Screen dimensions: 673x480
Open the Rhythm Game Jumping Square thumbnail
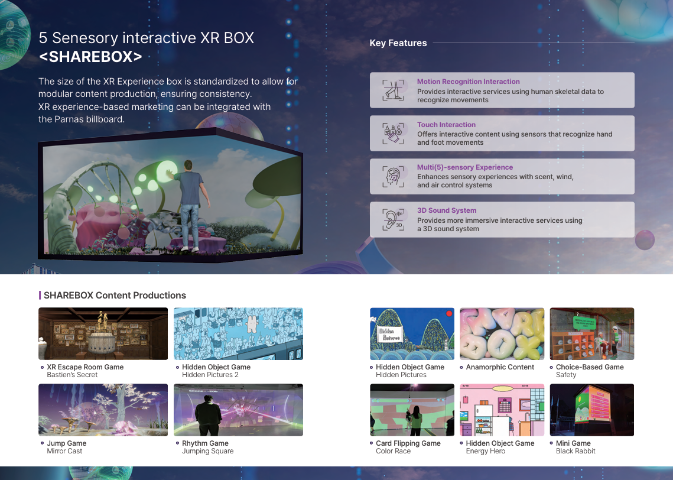(x=238, y=410)
